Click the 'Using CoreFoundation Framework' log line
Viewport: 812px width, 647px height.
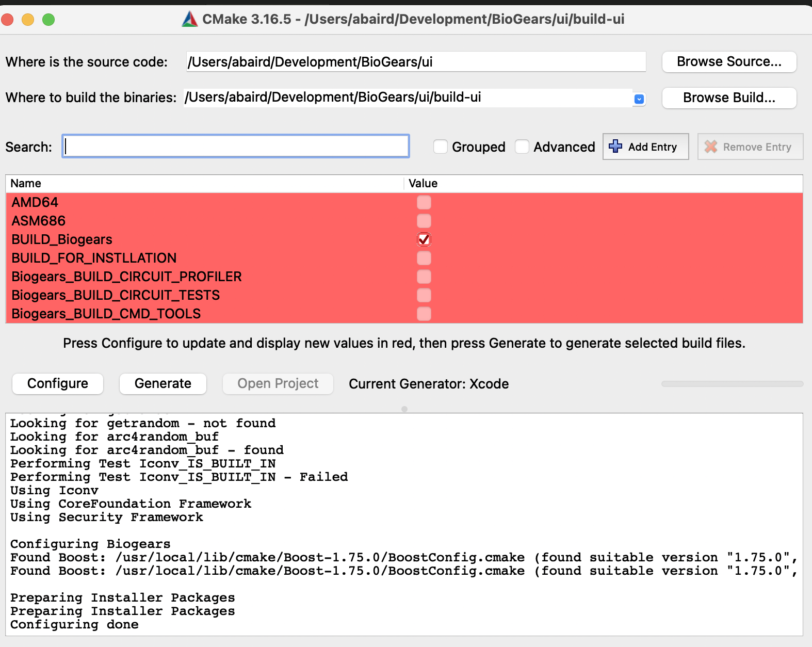[131, 504]
